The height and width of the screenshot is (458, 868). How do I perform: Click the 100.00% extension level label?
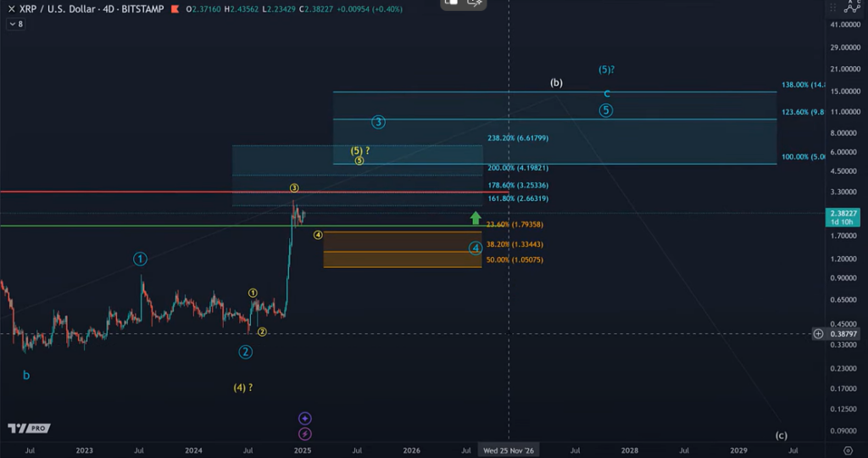point(803,157)
